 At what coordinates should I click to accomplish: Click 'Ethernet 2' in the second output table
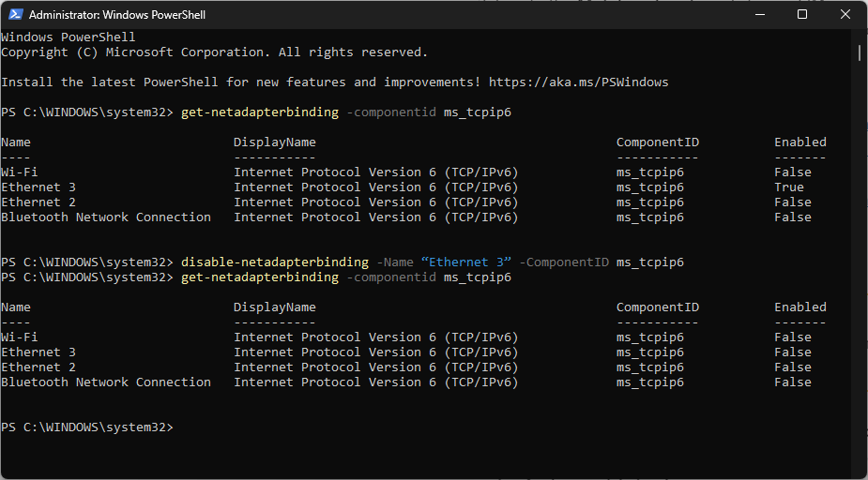click(x=38, y=367)
